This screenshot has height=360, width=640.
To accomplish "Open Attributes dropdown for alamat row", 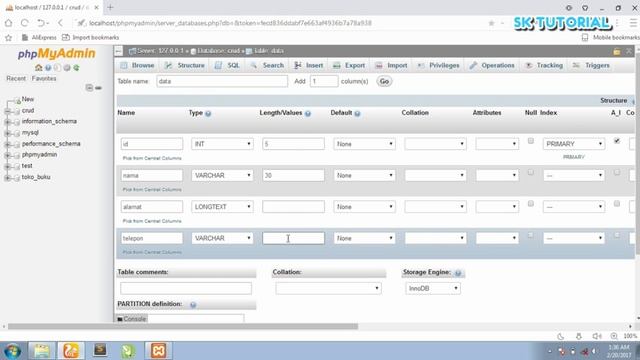I will pyautogui.click(x=497, y=207).
